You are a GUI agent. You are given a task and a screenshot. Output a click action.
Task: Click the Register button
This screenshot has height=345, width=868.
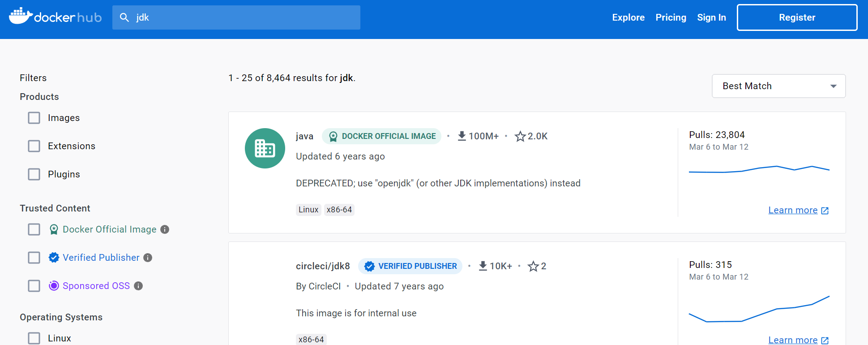click(x=797, y=17)
